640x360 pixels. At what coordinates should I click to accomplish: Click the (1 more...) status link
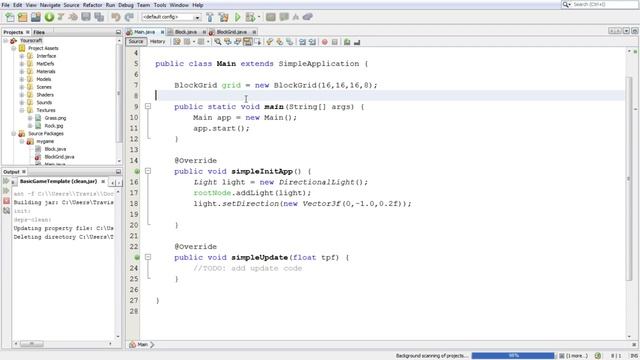tap(576, 356)
